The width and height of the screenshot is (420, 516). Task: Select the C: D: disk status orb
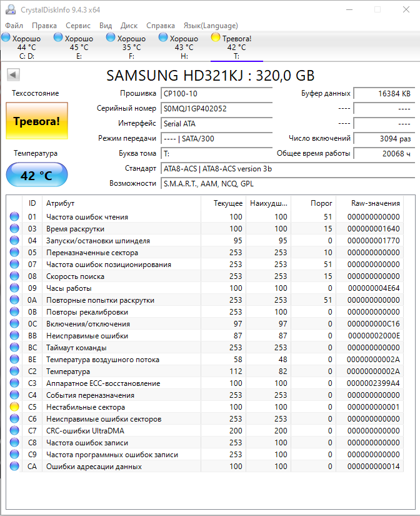click(x=6, y=37)
